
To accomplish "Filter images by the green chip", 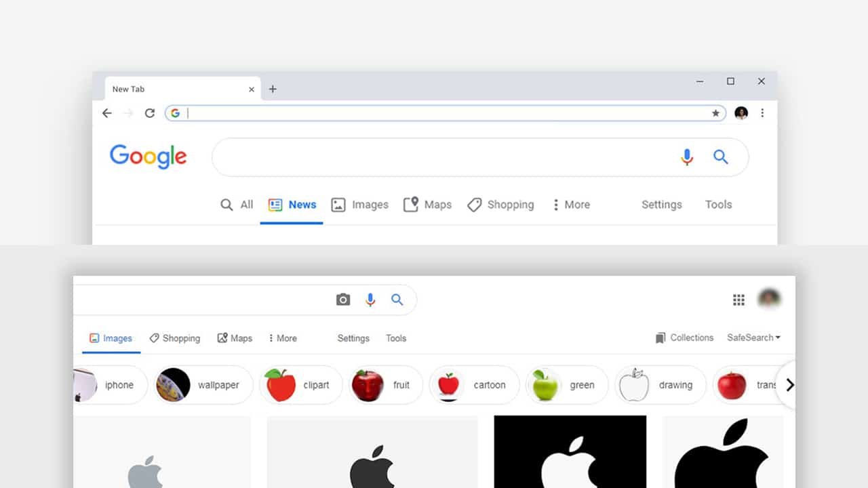I will (567, 385).
